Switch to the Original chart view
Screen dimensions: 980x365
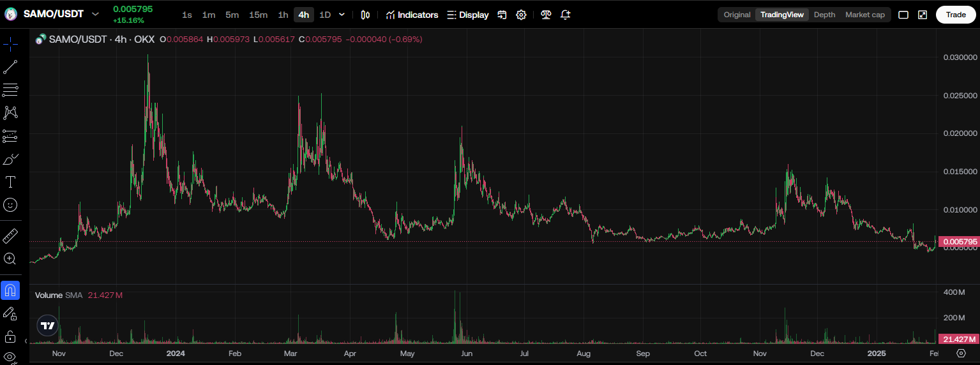click(x=737, y=15)
